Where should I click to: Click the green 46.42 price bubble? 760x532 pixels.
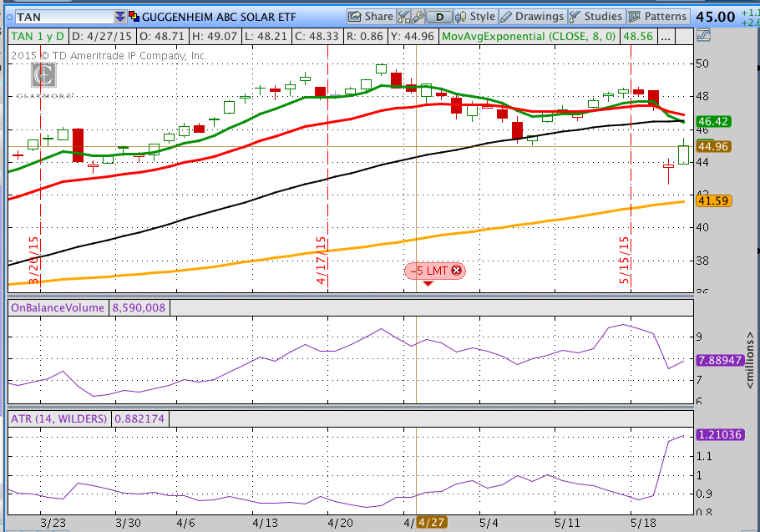coord(713,121)
